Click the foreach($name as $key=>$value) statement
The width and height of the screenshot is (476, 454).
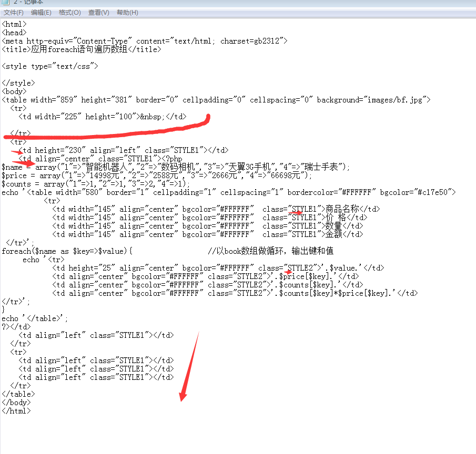(x=67, y=251)
